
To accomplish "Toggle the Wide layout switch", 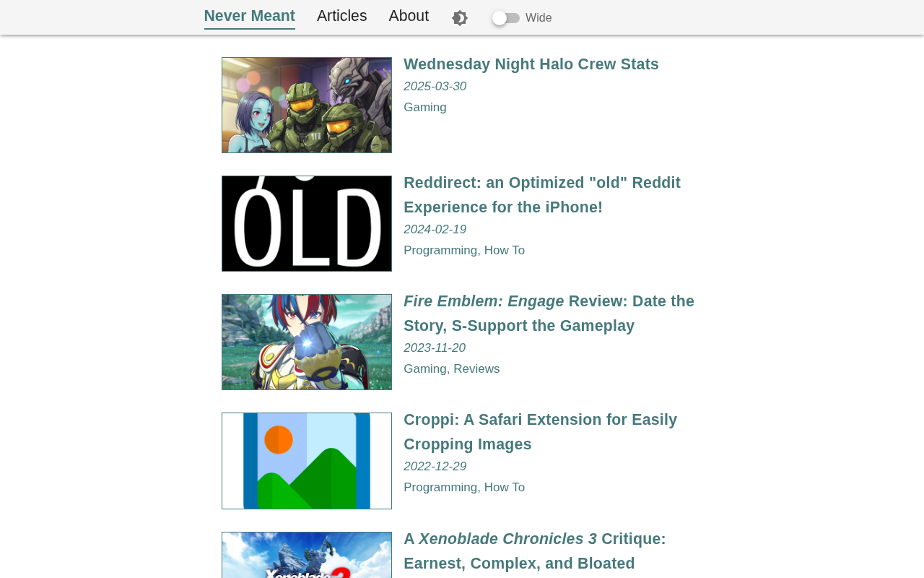I will click(x=506, y=18).
